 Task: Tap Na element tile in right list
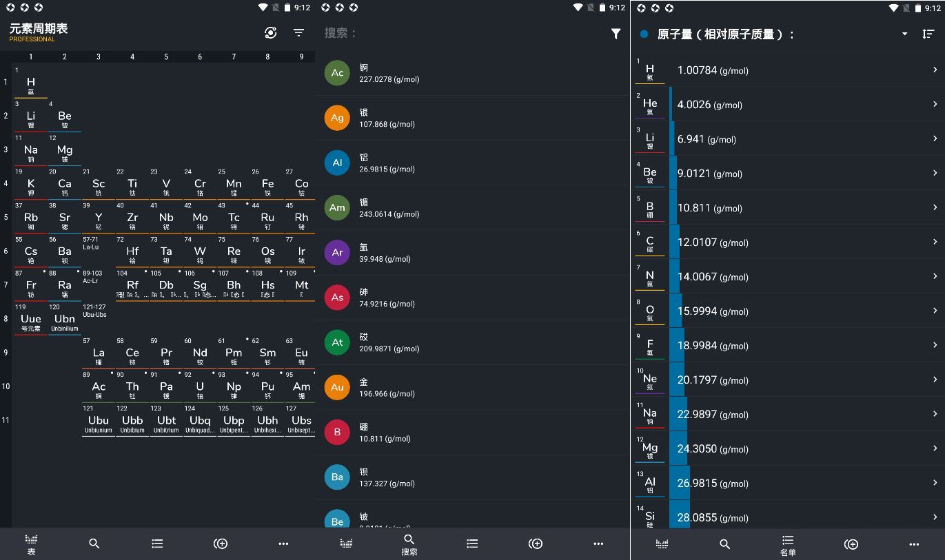[650, 414]
